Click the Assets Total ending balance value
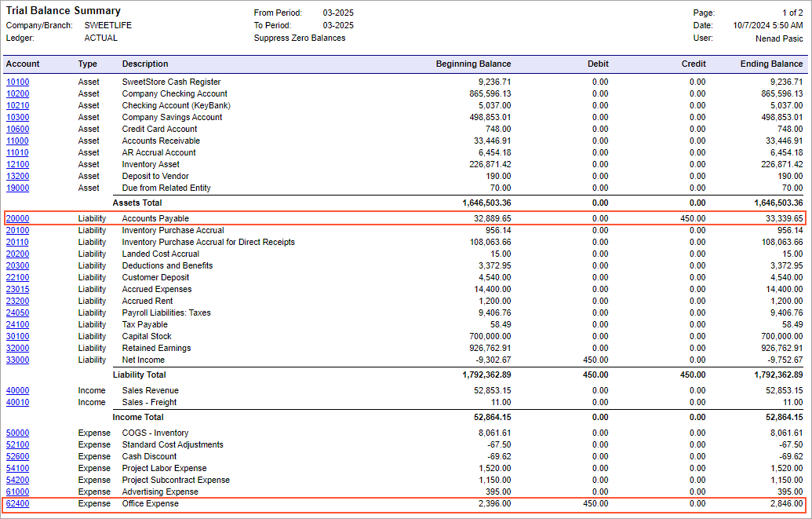The width and height of the screenshot is (812, 519). 774,203
